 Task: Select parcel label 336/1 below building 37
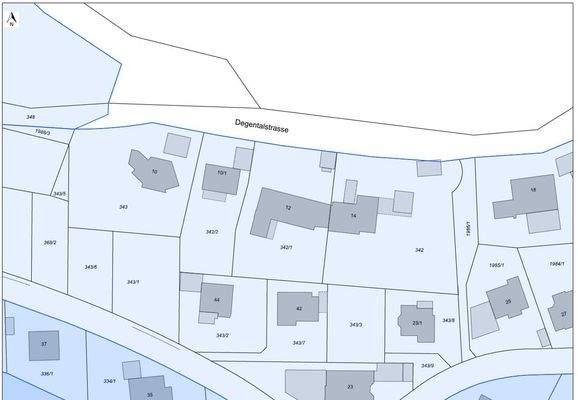pos(47,373)
